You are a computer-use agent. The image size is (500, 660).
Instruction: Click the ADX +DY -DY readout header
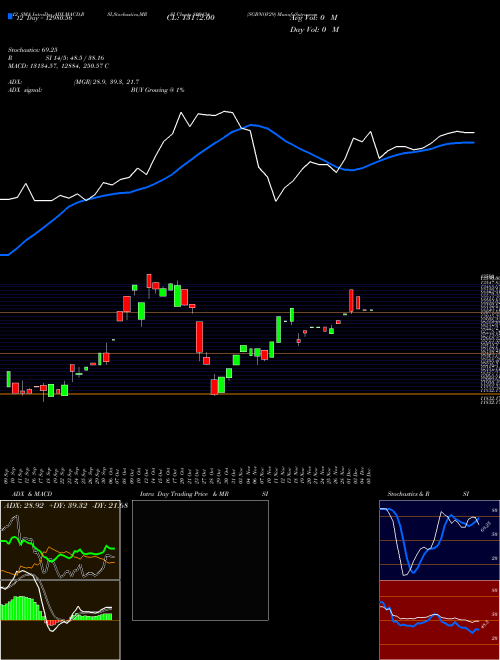pyautogui.click(x=65, y=505)
